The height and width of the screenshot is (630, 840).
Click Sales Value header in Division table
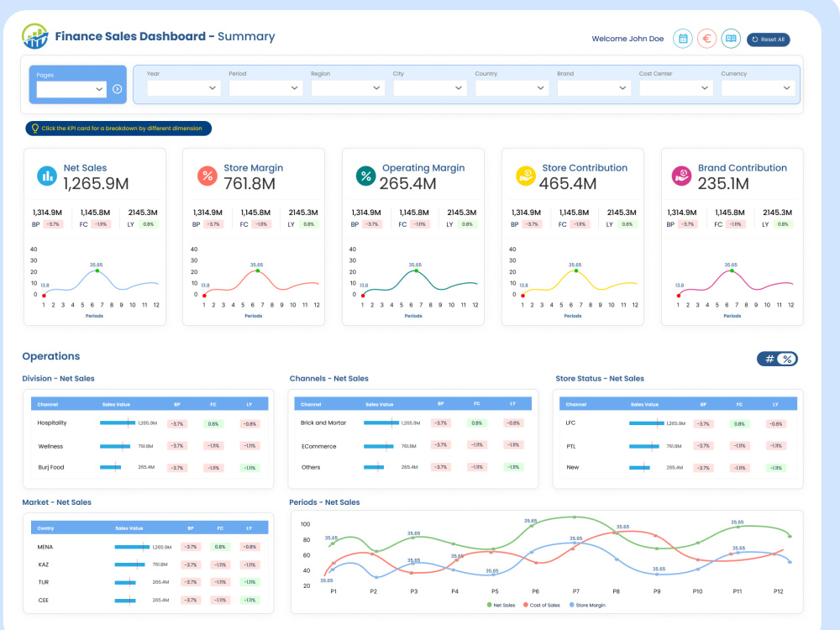116,405
